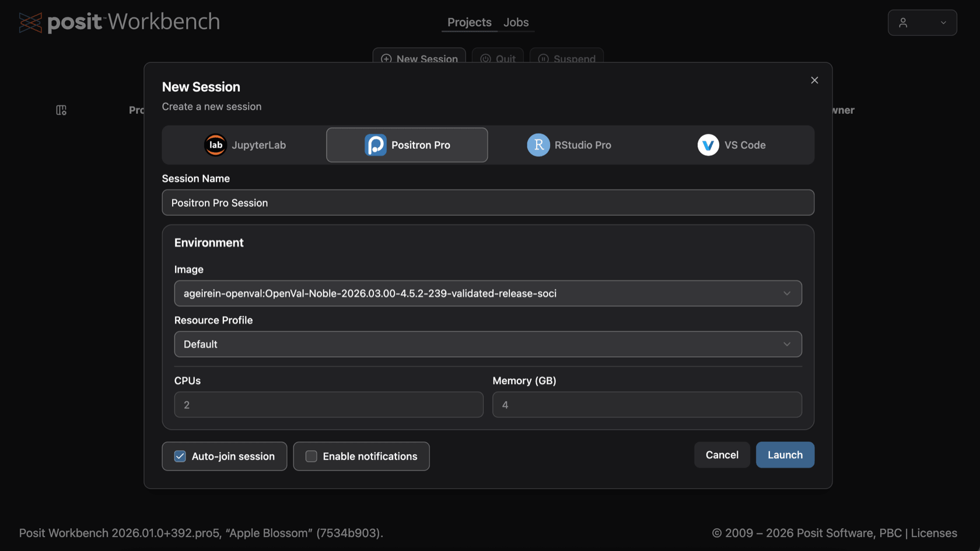980x551 pixels.
Task: Click the Positron Pro logo icon
Action: (376, 145)
